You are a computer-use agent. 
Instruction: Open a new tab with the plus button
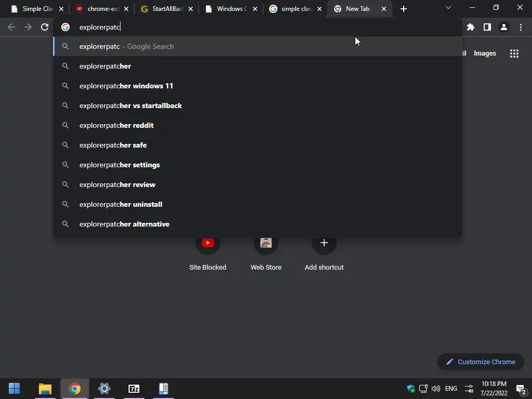[x=403, y=9]
